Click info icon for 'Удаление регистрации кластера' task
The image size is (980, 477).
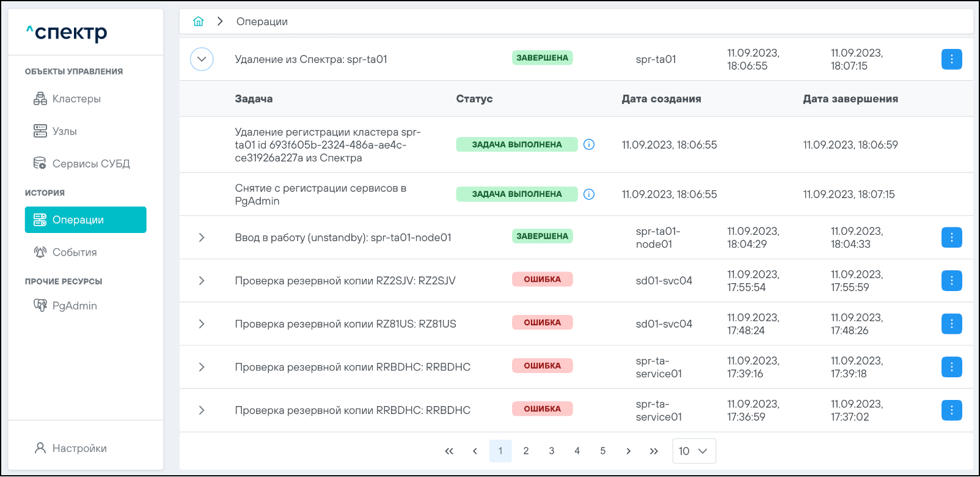(589, 144)
